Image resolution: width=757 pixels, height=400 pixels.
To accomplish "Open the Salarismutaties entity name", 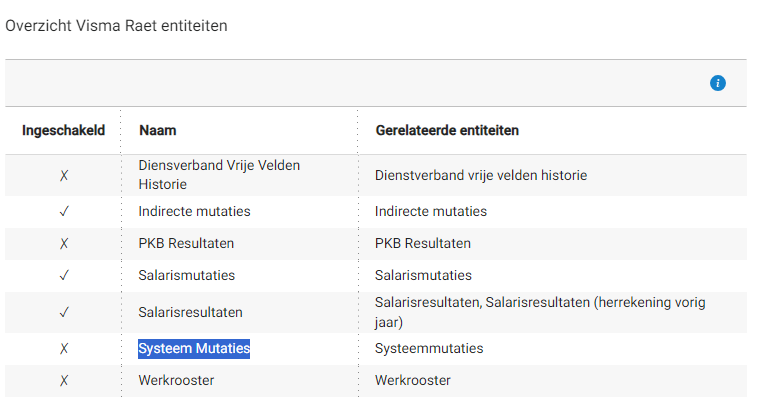I will pyautogui.click(x=187, y=275).
